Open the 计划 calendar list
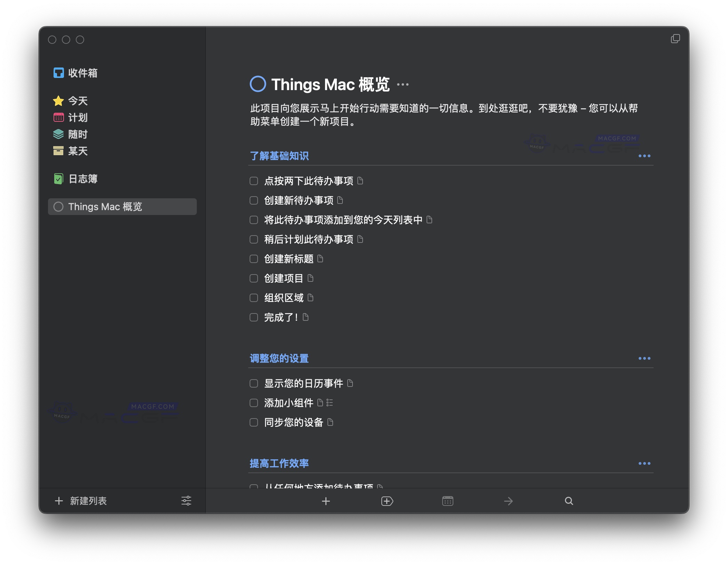Image resolution: width=728 pixels, height=565 pixels. pyautogui.click(x=78, y=118)
